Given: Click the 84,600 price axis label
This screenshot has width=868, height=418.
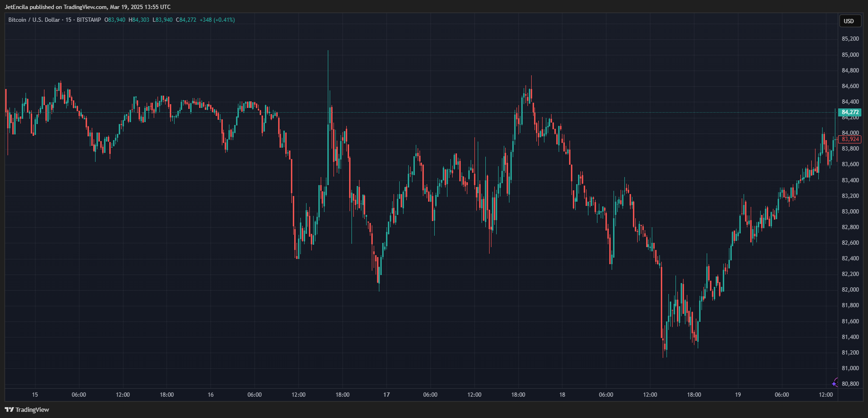Looking at the screenshot, I should (850, 86).
